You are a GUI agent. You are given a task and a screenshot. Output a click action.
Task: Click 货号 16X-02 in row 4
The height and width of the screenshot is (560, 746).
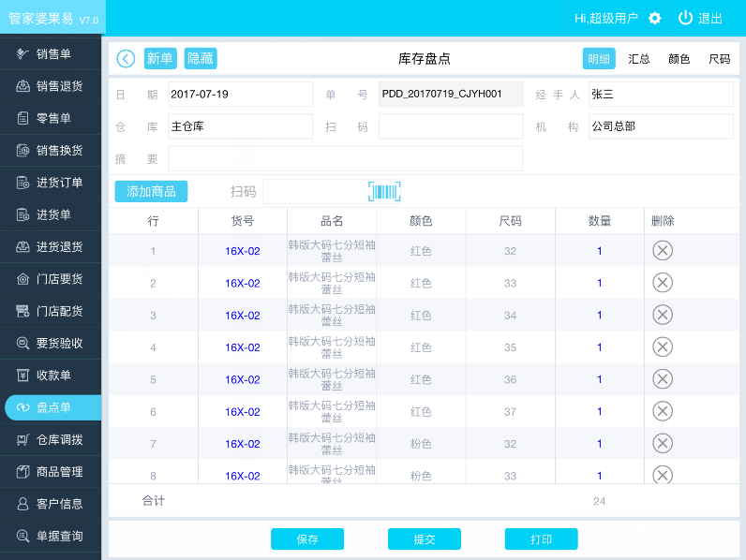[x=243, y=347]
